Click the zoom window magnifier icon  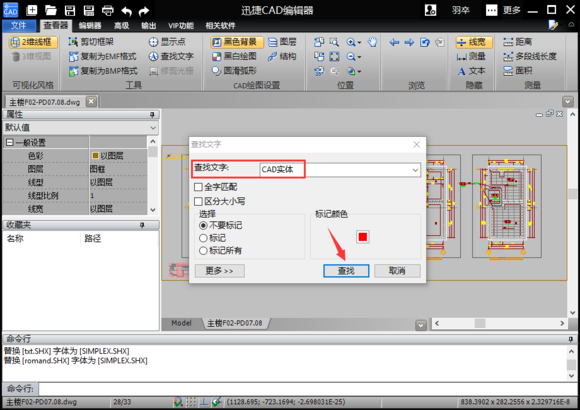tap(334, 42)
